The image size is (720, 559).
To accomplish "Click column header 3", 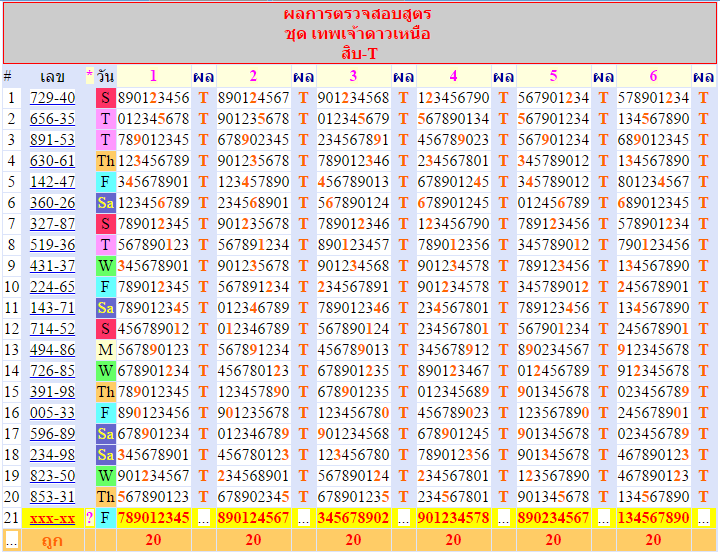I will pyautogui.click(x=354, y=76).
